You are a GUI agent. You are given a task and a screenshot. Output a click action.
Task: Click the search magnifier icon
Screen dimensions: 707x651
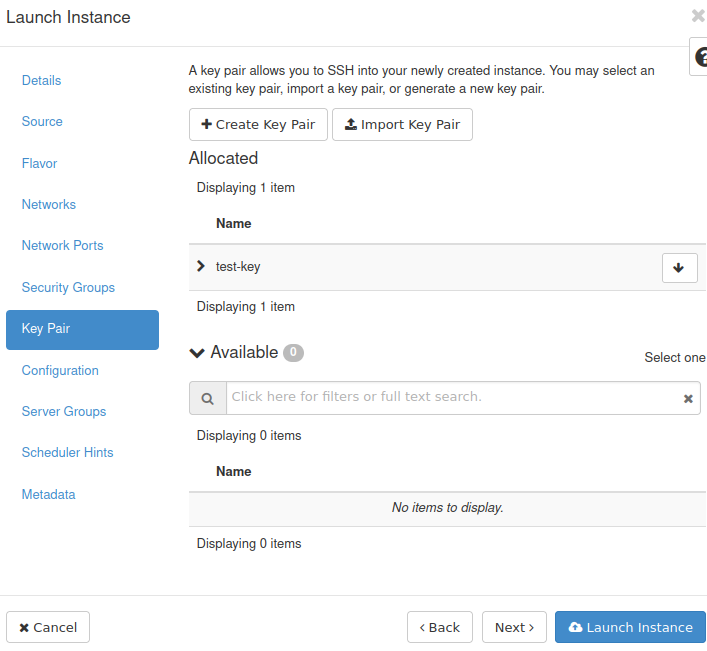tap(208, 398)
